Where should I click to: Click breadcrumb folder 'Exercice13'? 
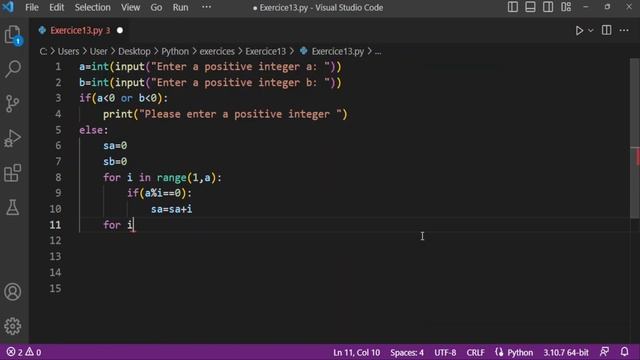pos(265,51)
